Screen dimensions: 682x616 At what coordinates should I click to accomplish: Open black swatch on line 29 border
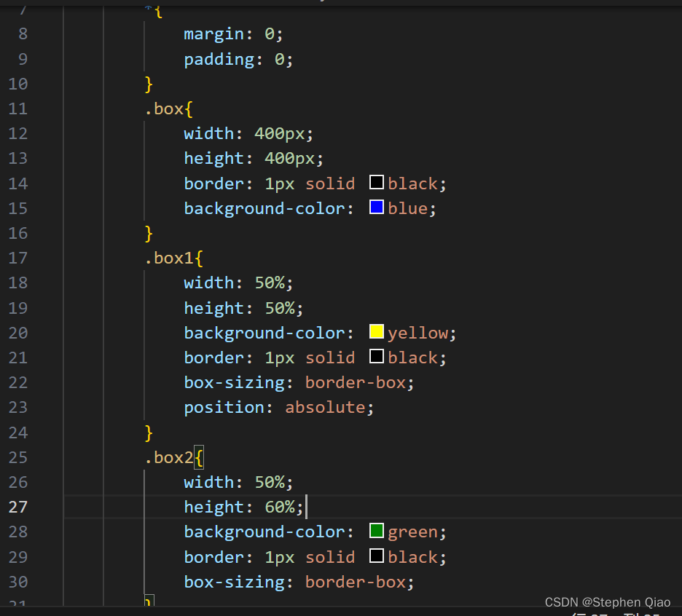coord(376,556)
